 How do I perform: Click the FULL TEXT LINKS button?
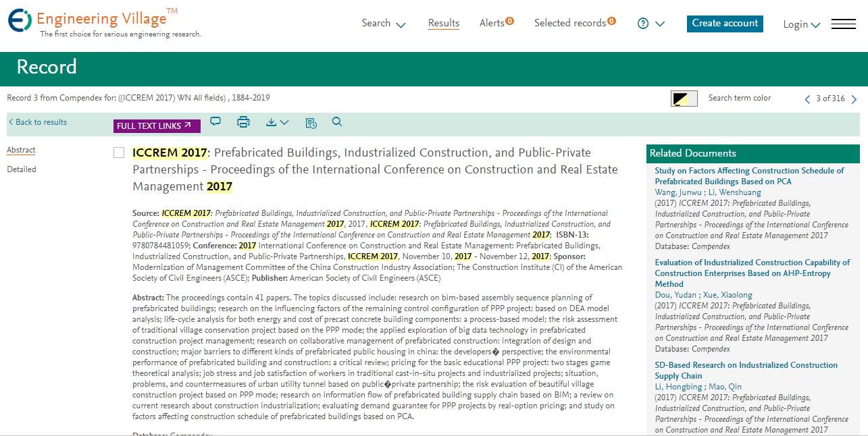point(157,126)
